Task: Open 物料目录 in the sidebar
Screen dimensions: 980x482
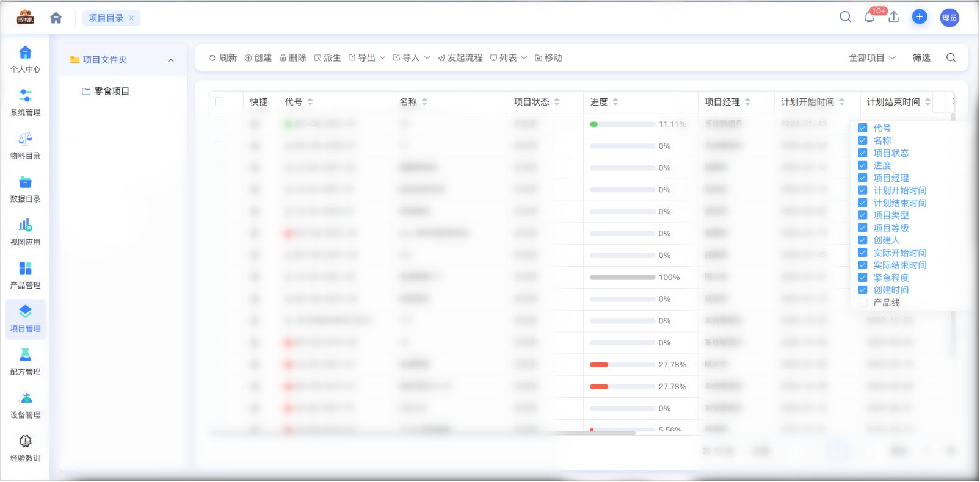Action: tap(25, 146)
